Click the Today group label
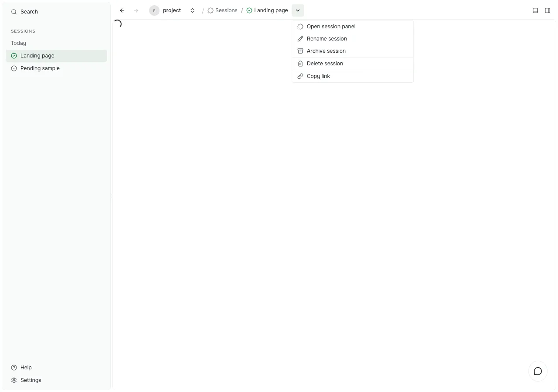Image resolution: width=558 pixels, height=392 pixels. tap(18, 43)
